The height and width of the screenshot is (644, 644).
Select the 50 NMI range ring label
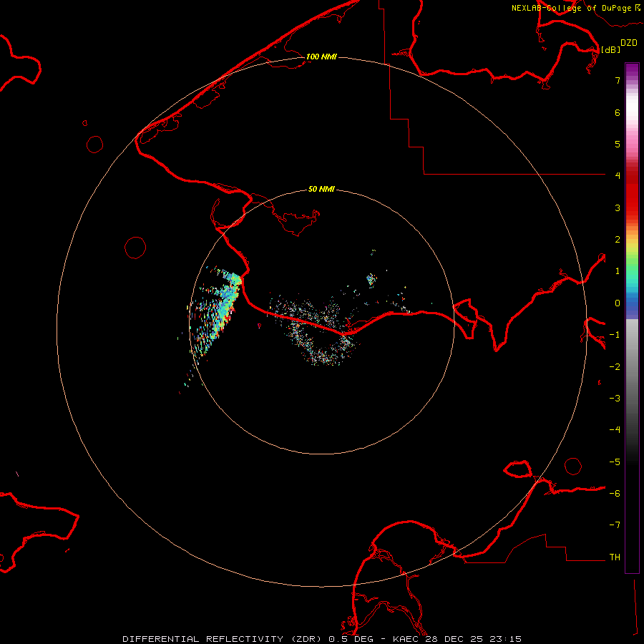click(x=321, y=189)
